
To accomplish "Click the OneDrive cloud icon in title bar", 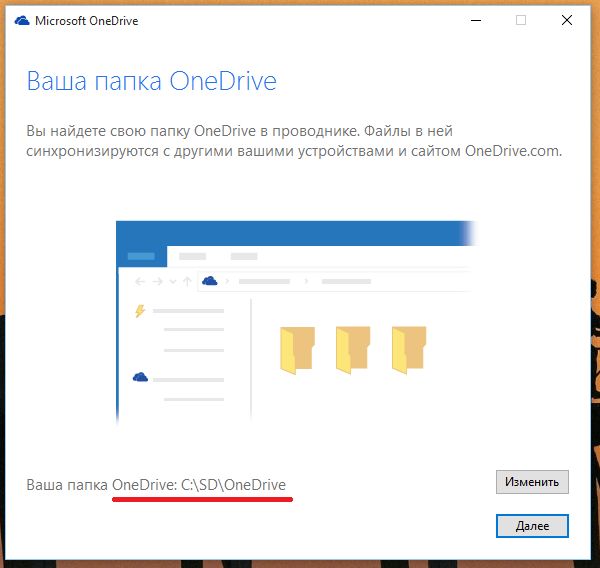I will click(22, 21).
